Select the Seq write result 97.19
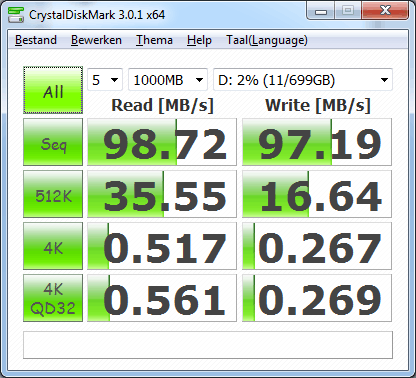 pos(317,142)
